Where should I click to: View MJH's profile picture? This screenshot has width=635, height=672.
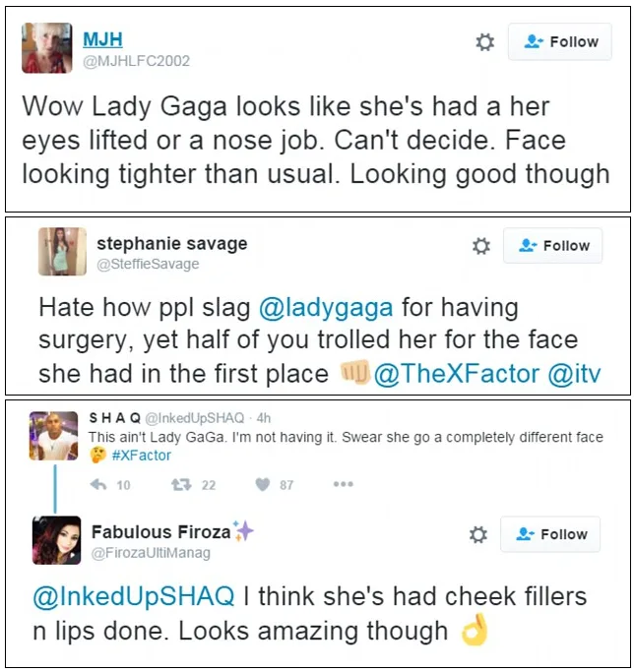click(47, 48)
